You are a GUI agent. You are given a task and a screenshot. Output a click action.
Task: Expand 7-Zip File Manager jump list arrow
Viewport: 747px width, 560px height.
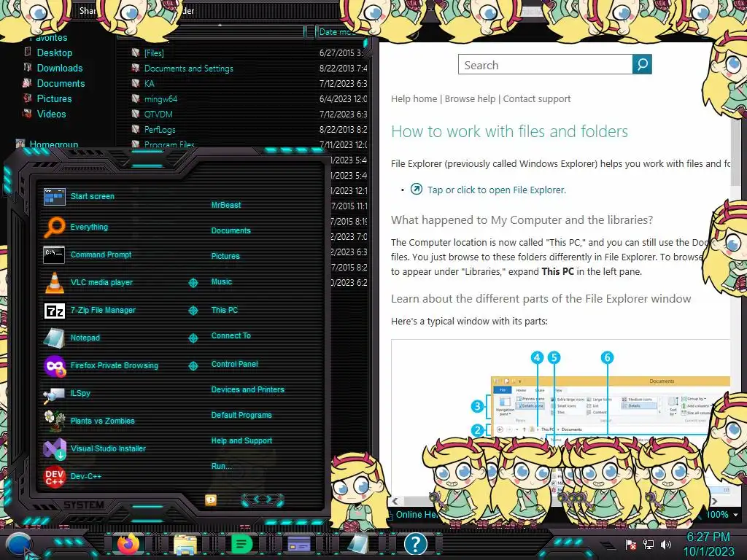click(x=193, y=311)
